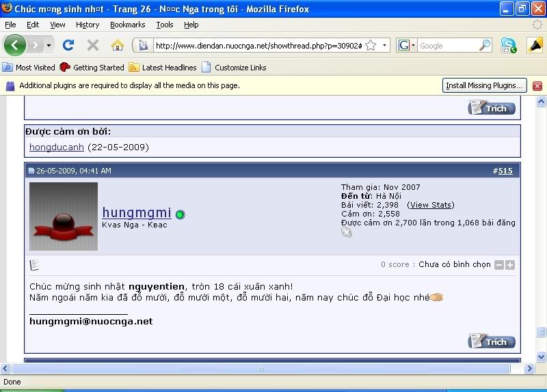
Task: Click the report post icon below the avatar
Action: tap(34, 265)
